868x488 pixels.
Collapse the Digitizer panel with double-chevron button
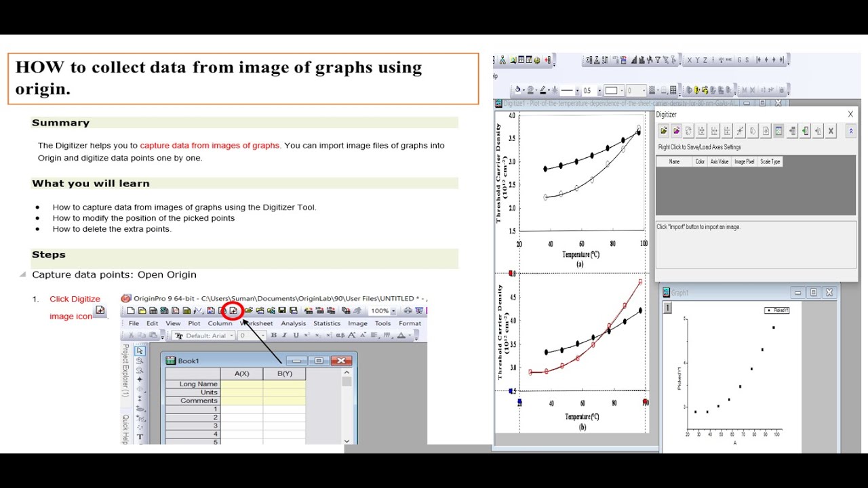click(851, 131)
